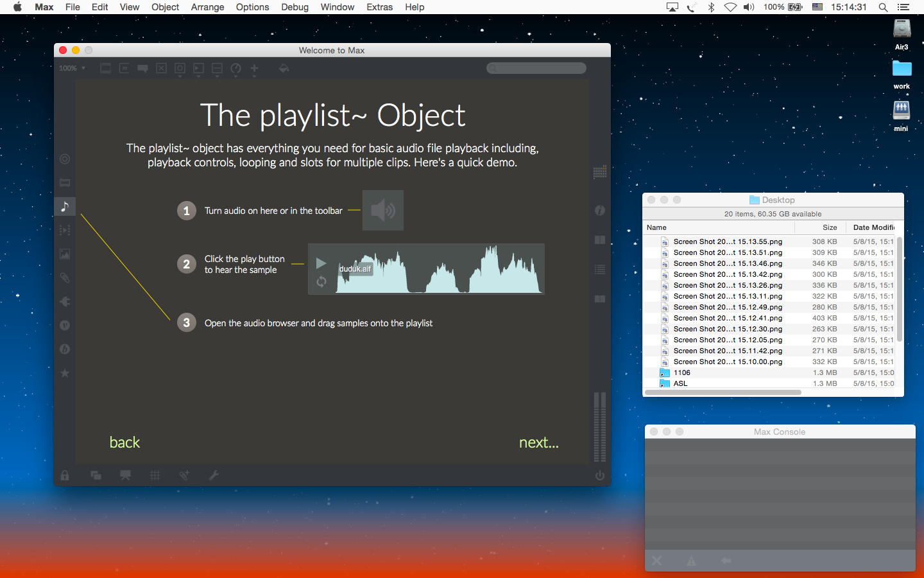Click the inspector info icon on right sidebar
Screen dimensions: 924x578
pyautogui.click(x=600, y=211)
